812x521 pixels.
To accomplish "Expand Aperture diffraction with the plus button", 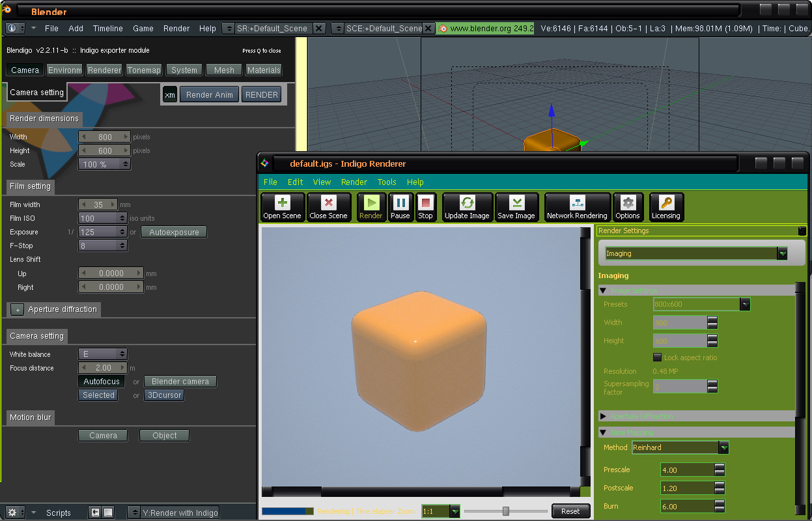I will click(18, 309).
